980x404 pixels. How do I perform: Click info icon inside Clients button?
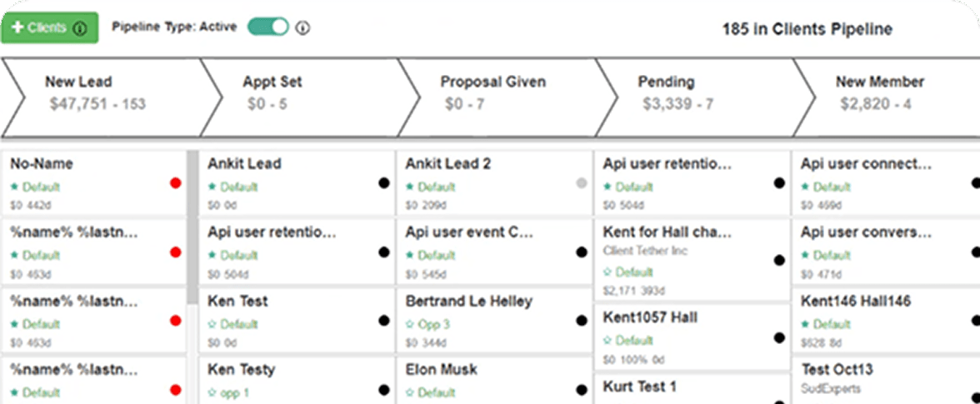pos(80,28)
